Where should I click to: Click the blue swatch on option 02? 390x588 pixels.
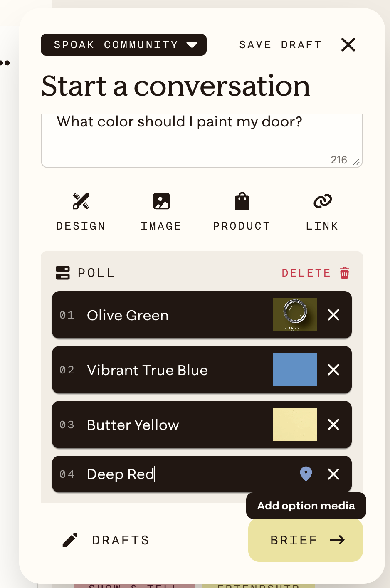tap(295, 370)
